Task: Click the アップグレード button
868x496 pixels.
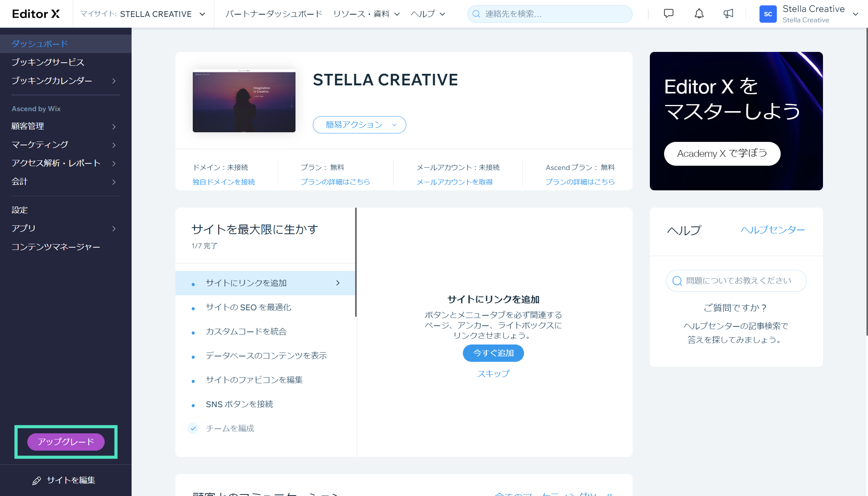Action: pyautogui.click(x=66, y=442)
